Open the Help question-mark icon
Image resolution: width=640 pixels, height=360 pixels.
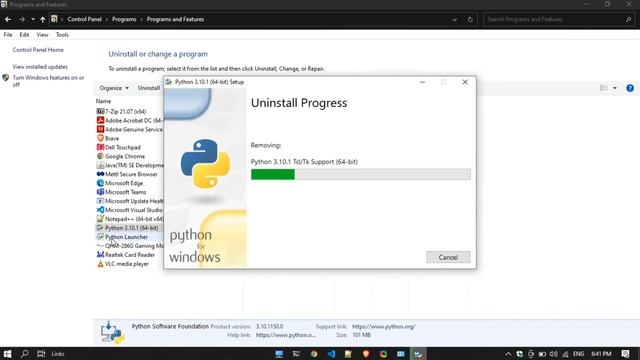click(630, 88)
